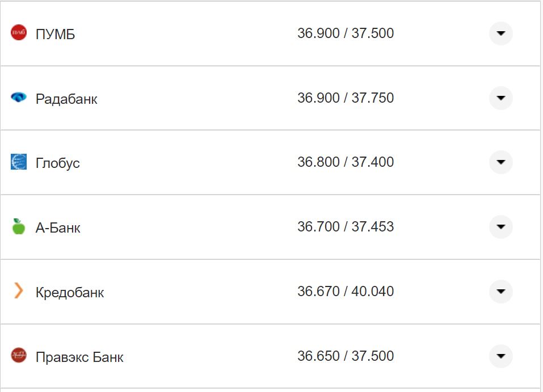Open the Глобус bank name
This screenshot has width=543, height=392.
57,163
